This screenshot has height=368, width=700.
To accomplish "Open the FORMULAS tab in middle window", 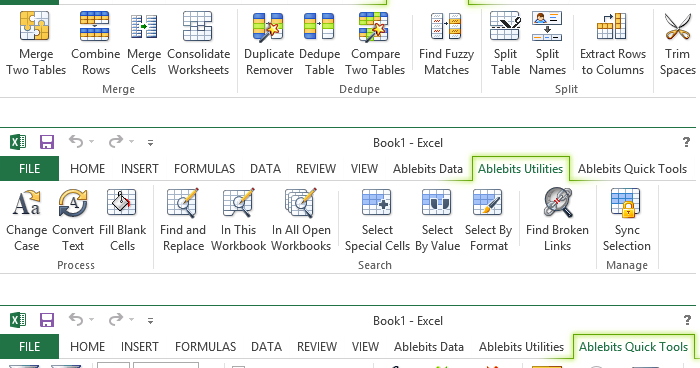I will click(x=204, y=169).
